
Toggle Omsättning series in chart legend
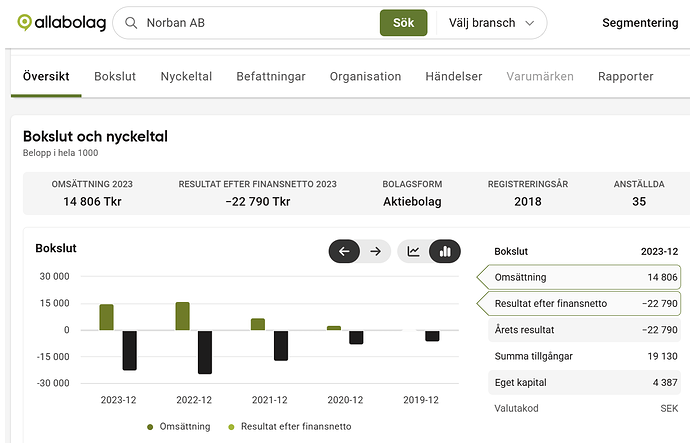click(178, 427)
